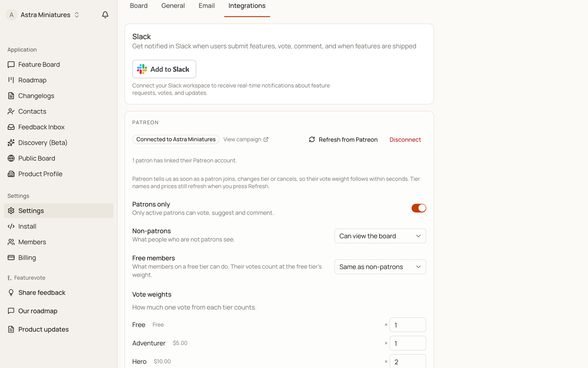Open Product updates in the sidebar

(x=58, y=329)
